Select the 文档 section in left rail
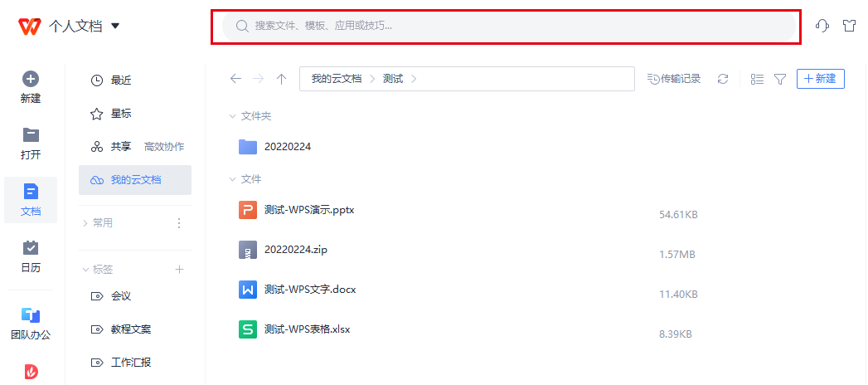The height and width of the screenshot is (385, 868). click(31, 200)
